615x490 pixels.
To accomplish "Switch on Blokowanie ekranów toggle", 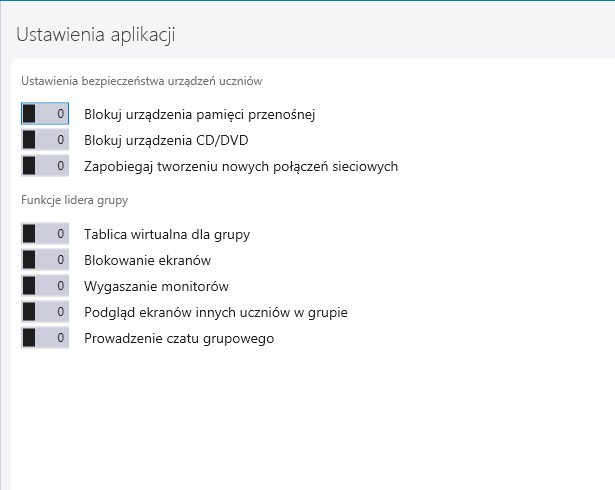I will 45,260.
